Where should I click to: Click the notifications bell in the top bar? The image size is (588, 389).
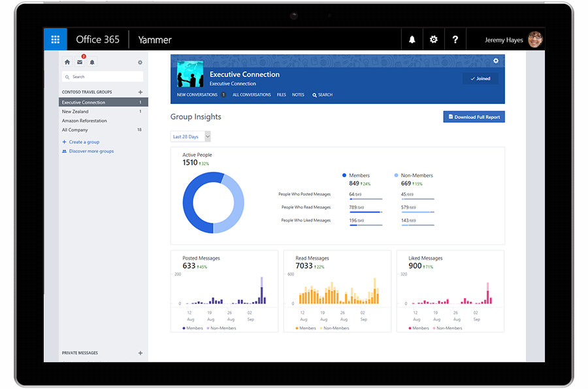412,39
